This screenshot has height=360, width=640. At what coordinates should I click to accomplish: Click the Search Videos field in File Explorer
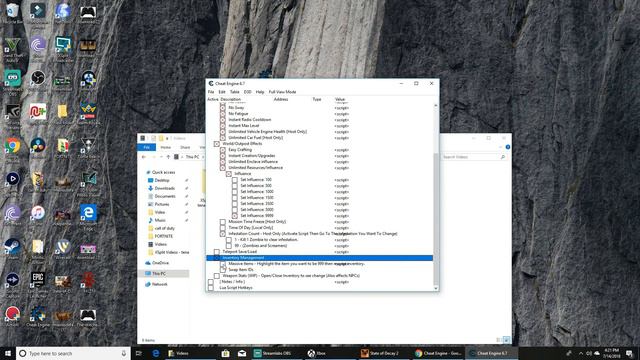tap(473, 157)
